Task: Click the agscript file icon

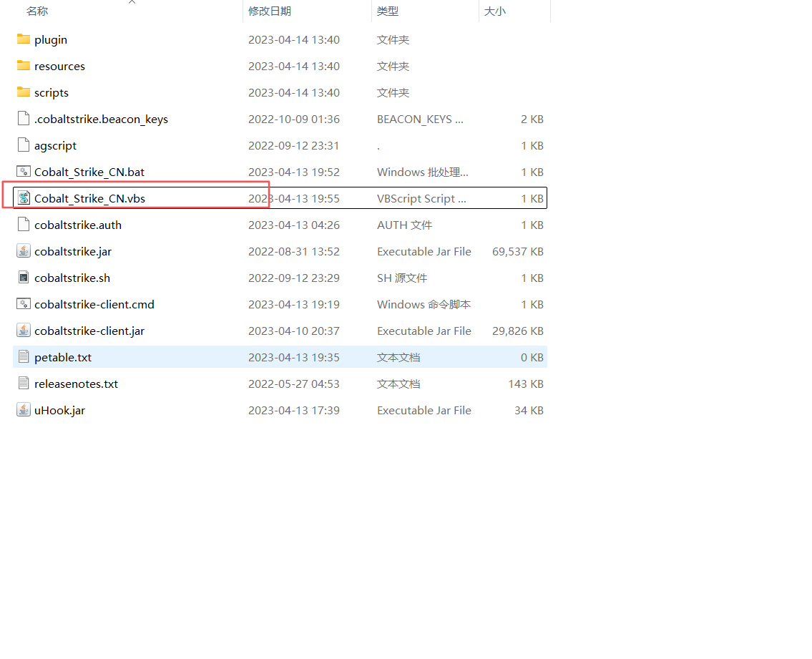Action: [24, 145]
